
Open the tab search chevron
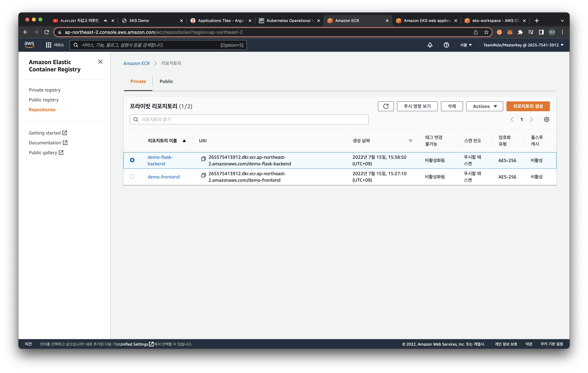(562, 21)
